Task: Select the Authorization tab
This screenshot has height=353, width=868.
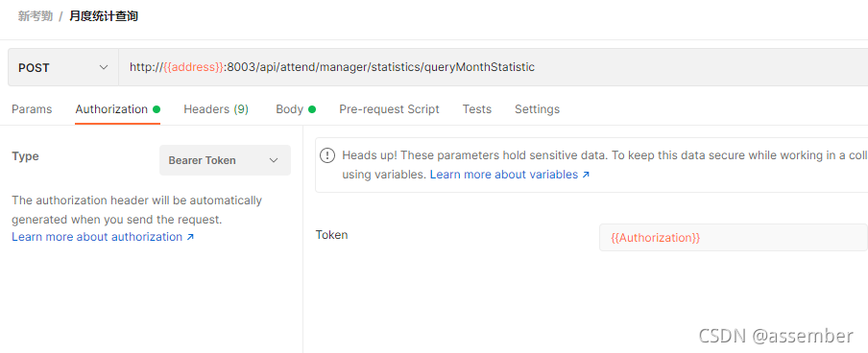Action: [111, 109]
